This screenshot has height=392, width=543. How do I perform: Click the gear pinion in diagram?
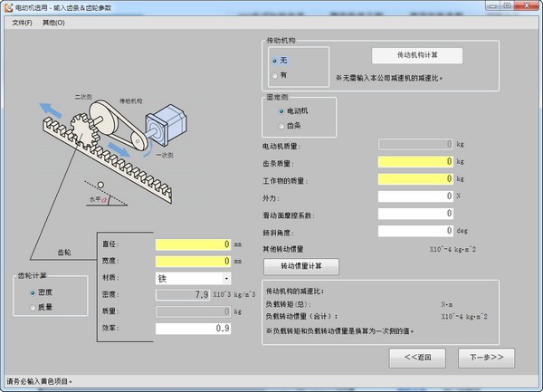point(84,129)
